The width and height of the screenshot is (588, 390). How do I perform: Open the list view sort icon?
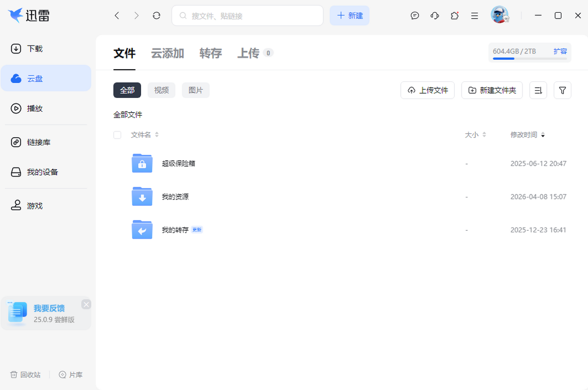[x=538, y=90]
